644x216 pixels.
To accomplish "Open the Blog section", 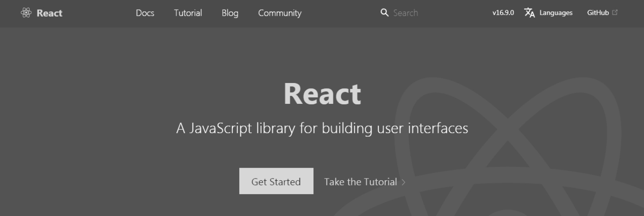I will pyautogui.click(x=230, y=13).
